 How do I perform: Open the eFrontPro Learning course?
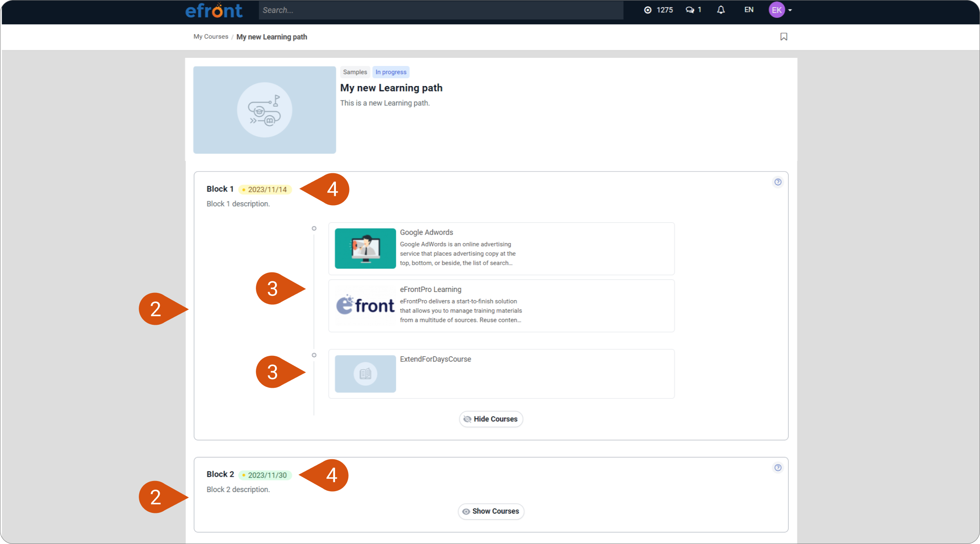(x=501, y=306)
